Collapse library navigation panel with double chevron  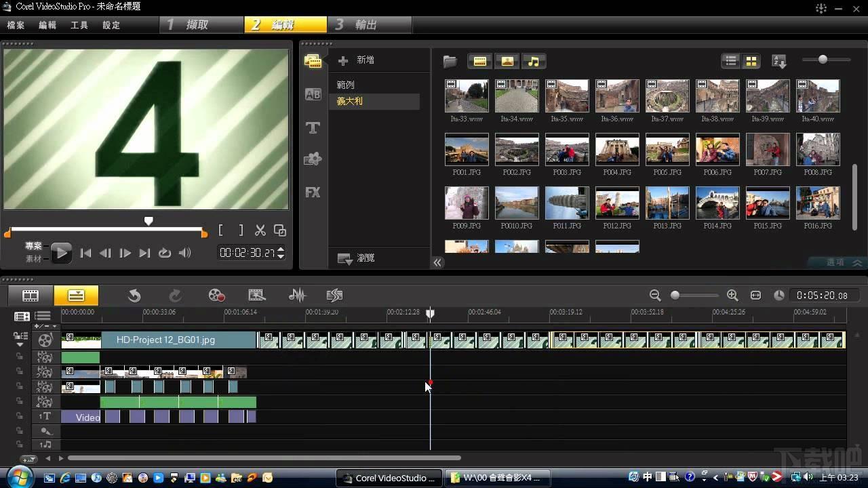pyautogui.click(x=438, y=262)
